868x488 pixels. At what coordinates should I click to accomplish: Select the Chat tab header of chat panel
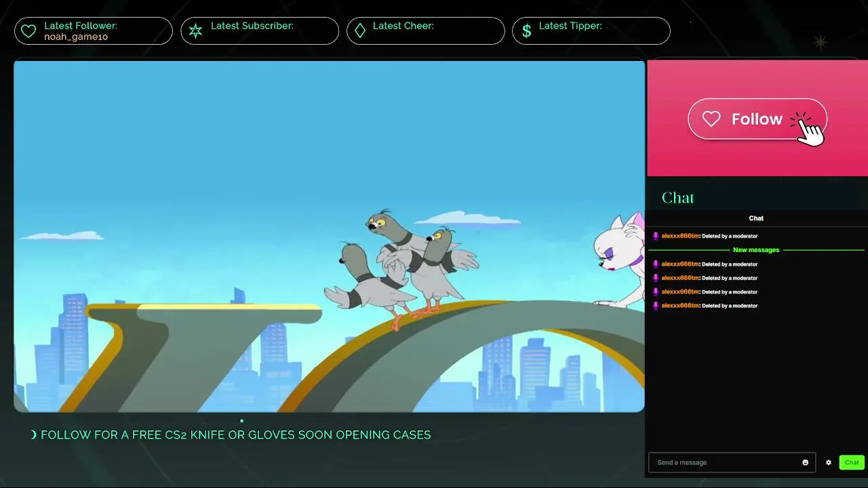click(x=756, y=218)
